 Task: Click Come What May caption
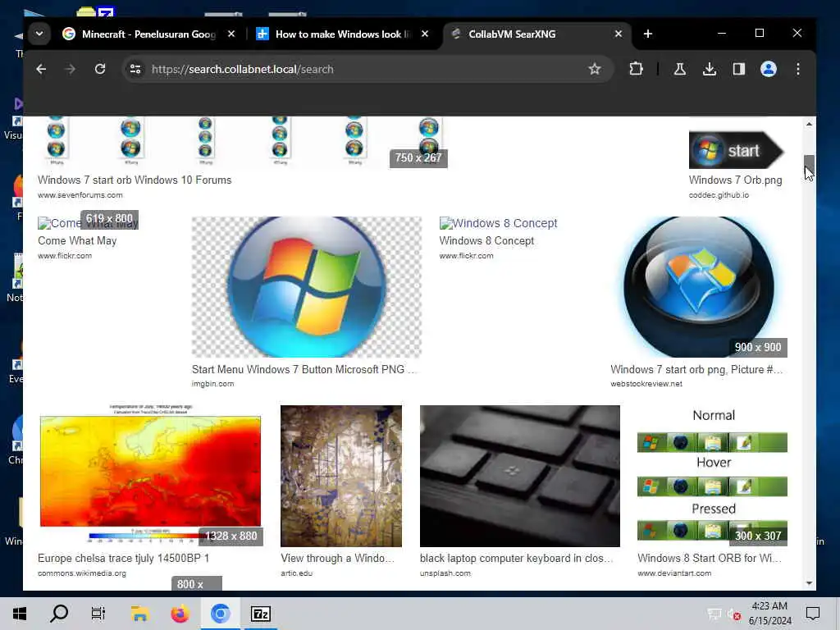pyautogui.click(x=77, y=240)
